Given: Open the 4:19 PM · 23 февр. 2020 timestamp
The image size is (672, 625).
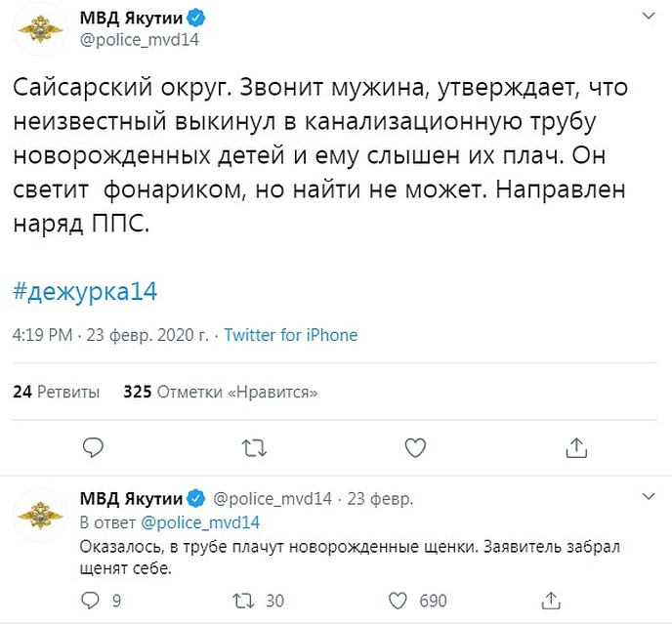Looking at the screenshot, I should pos(110,335).
